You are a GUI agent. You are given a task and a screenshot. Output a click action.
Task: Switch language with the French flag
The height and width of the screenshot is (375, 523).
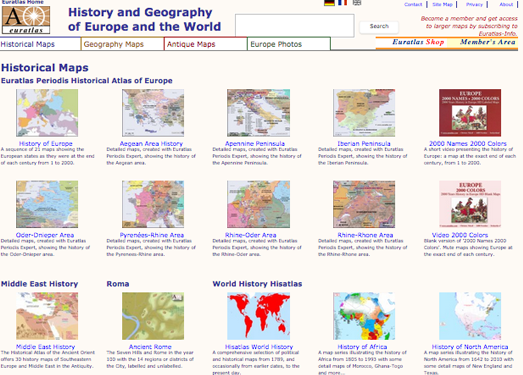[x=342, y=3]
